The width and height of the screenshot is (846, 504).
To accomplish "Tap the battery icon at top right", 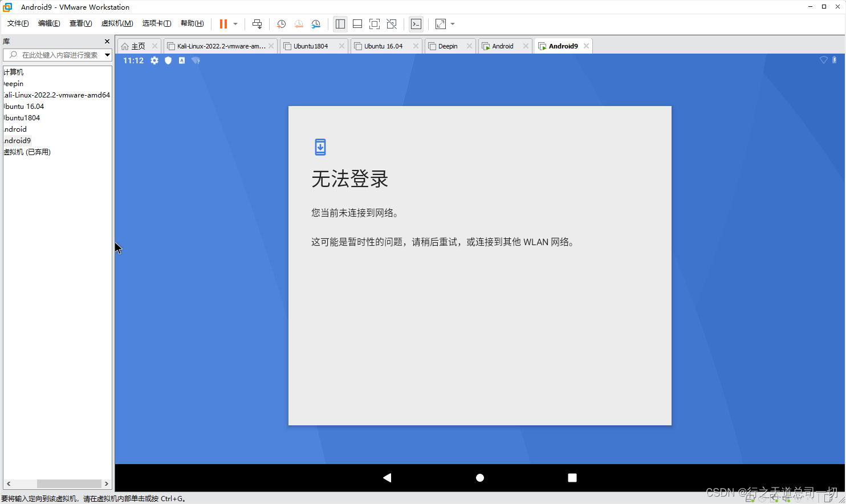I will 835,60.
